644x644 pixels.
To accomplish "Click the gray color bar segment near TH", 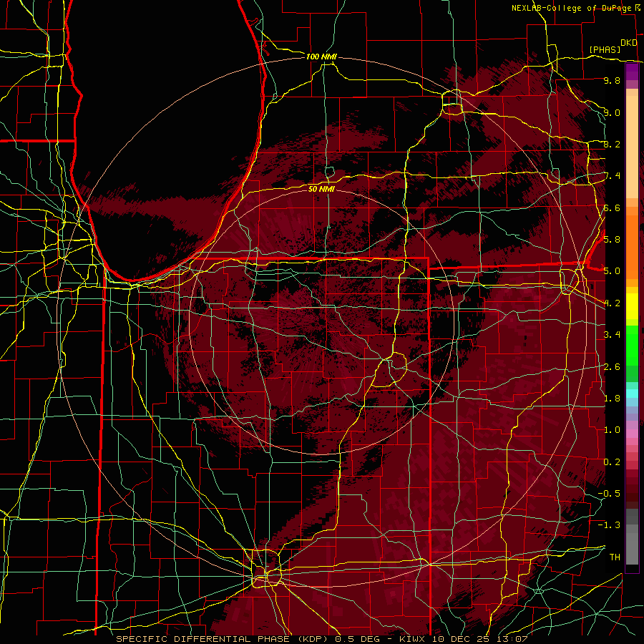I will point(632,550).
